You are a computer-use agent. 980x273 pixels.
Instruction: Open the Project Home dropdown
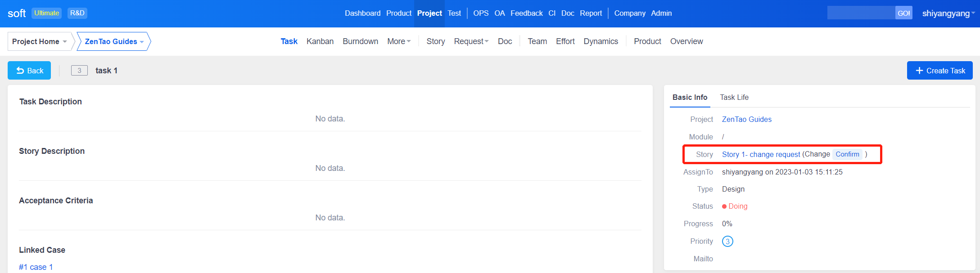click(40, 41)
